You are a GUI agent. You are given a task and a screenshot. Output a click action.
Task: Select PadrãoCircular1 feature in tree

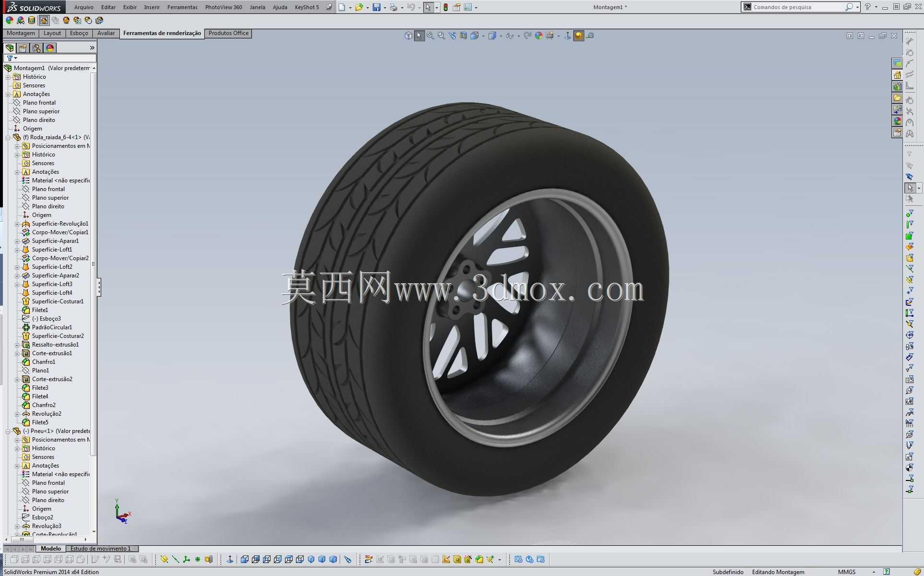pos(52,327)
